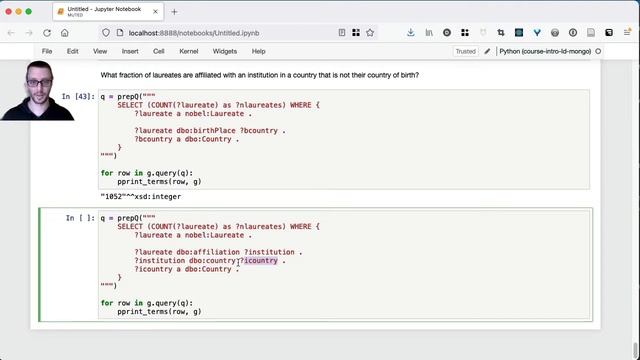The width and height of the screenshot is (640, 360).
Task: Reload the notebook page
Action: click(x=47, y=33)
